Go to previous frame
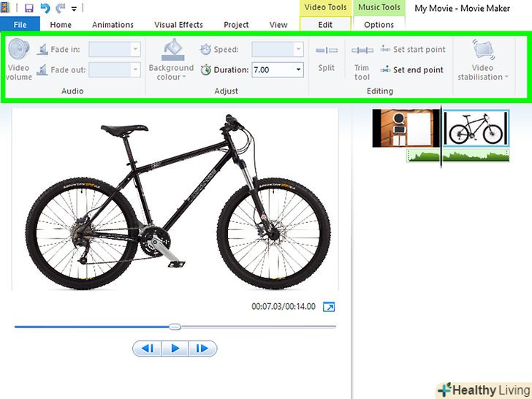Viewport: 532px width, 399px height. point(147,349)
